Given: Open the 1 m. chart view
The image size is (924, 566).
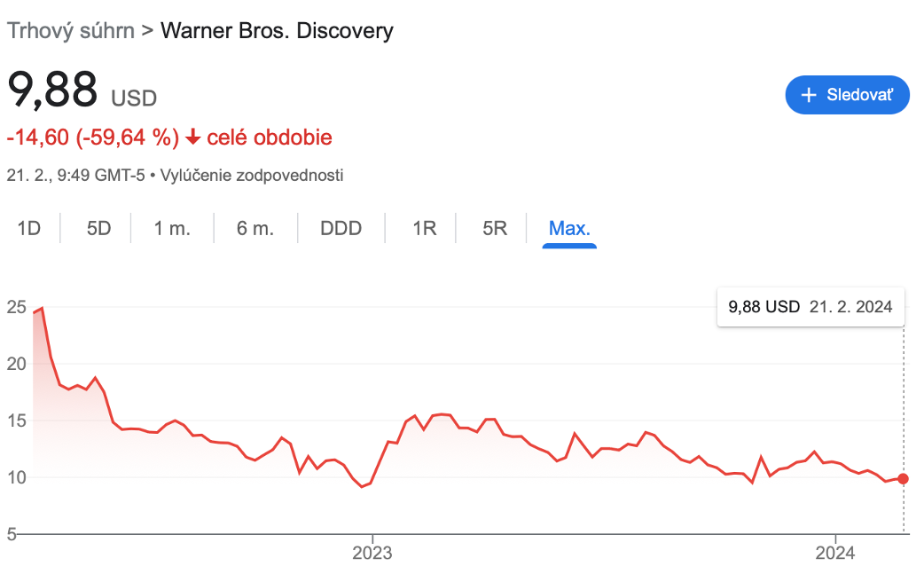Looking at the screenshot, I should click(172, 228).
